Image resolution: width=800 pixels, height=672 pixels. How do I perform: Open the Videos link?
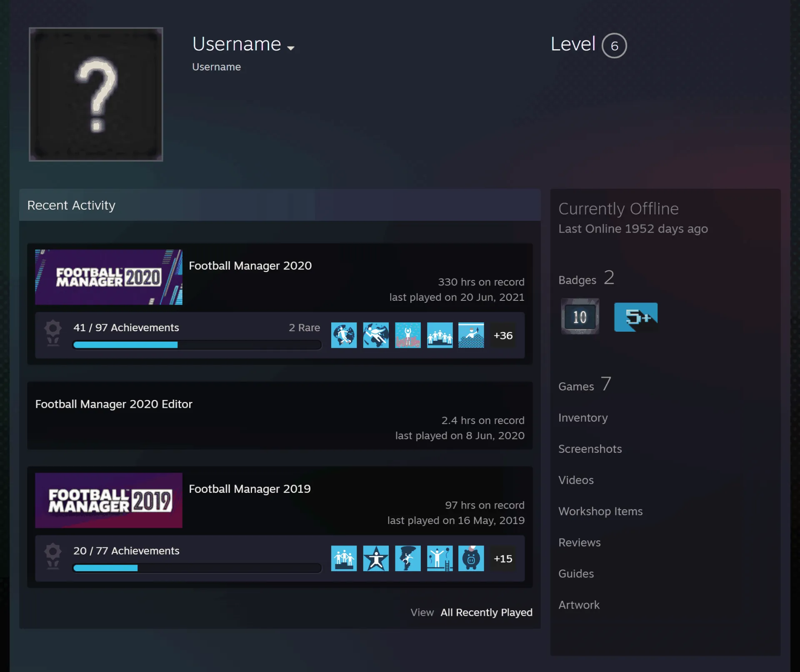(576, 480)
